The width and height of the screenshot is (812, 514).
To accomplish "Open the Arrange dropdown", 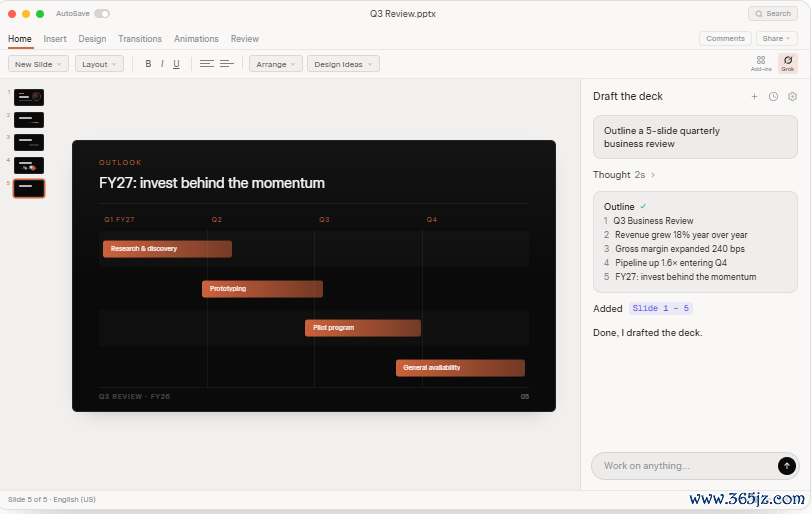I will click(x=276, y=64).
